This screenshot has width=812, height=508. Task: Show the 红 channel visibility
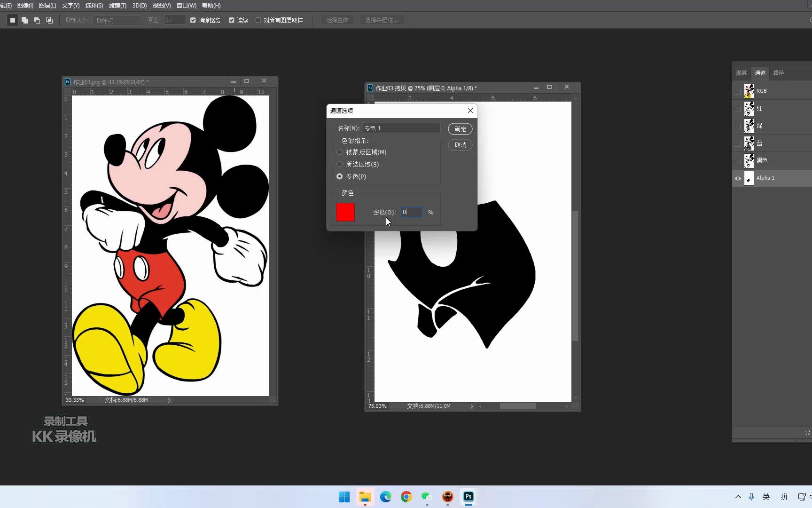point(738,108)
